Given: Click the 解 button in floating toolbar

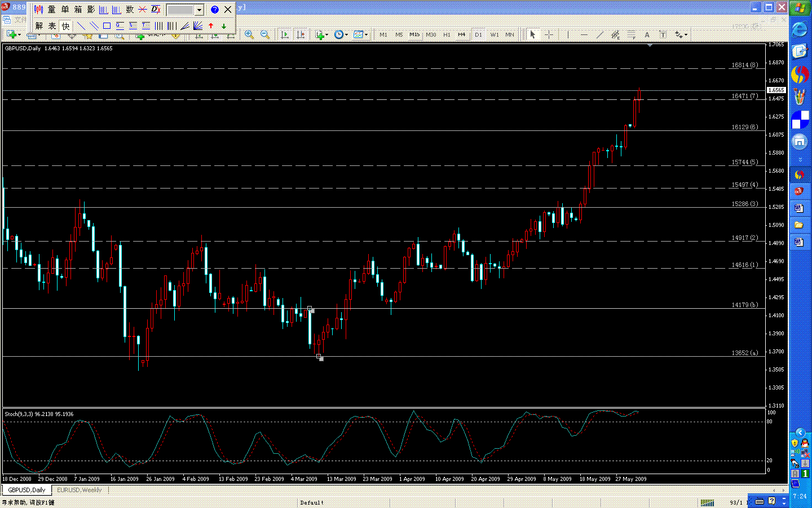Looking at the screenshot, I should point(39,26).
